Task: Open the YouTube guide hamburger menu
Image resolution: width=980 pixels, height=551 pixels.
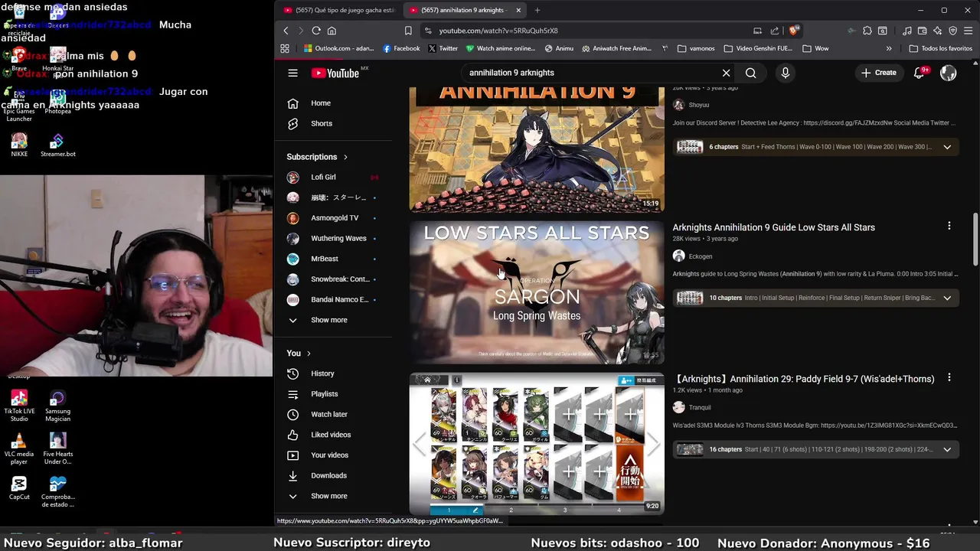Action: coord(292,73)
